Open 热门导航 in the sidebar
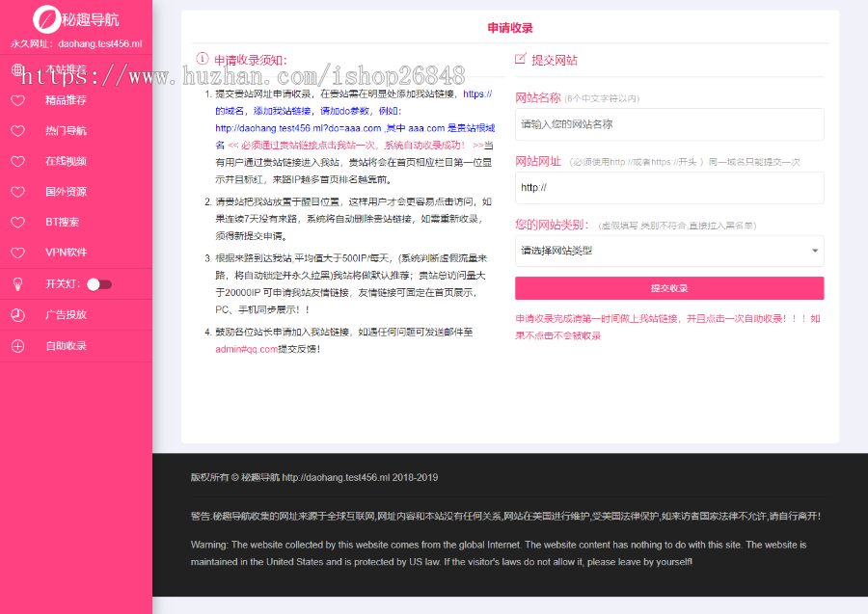This screenshot has width=868, height=614. pyautogui.click(x=66, y=130)
